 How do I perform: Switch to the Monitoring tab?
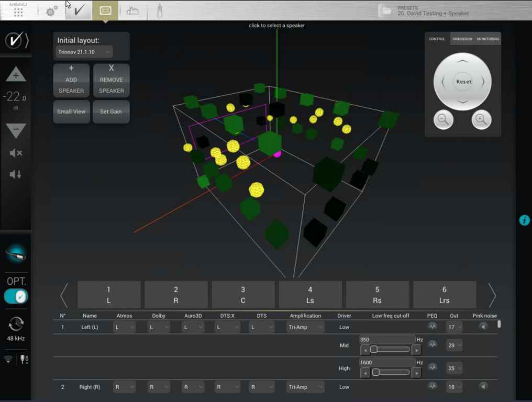click(x=488, y=39)
